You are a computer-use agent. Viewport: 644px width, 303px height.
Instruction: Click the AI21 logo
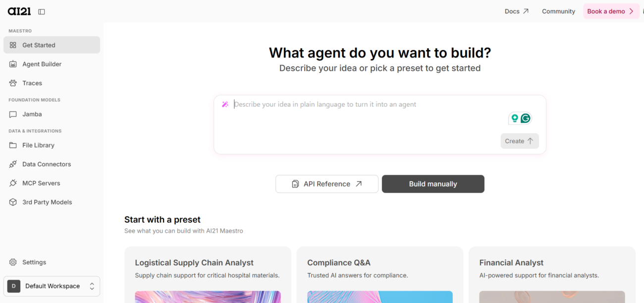pyautogui.click(x=19, y=11)
